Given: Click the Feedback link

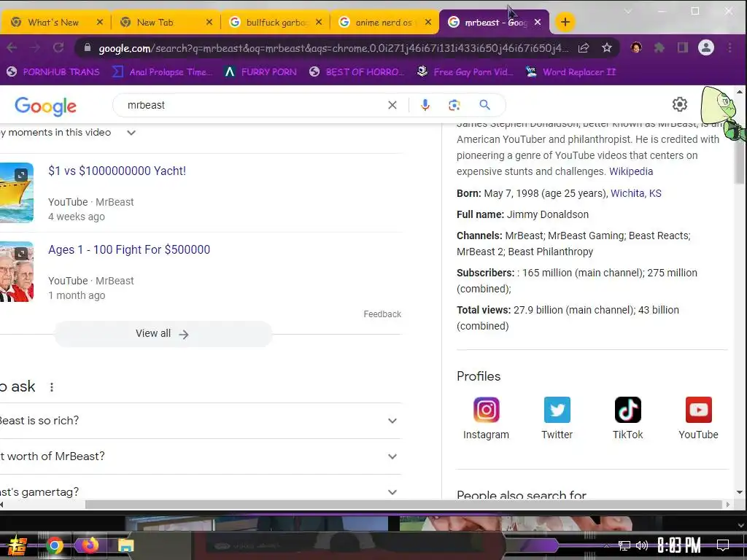Looking at the screenshot, I should [x=382, y=314].
